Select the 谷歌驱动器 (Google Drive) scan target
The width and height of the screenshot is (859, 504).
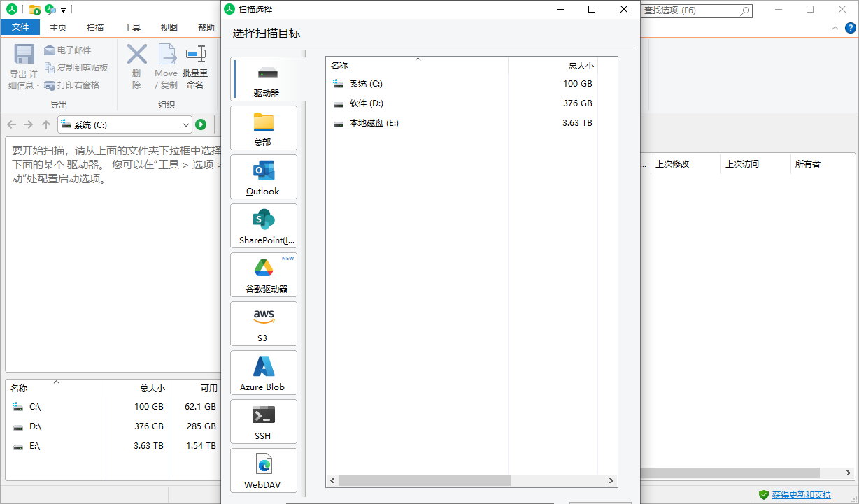pos(263,274)
